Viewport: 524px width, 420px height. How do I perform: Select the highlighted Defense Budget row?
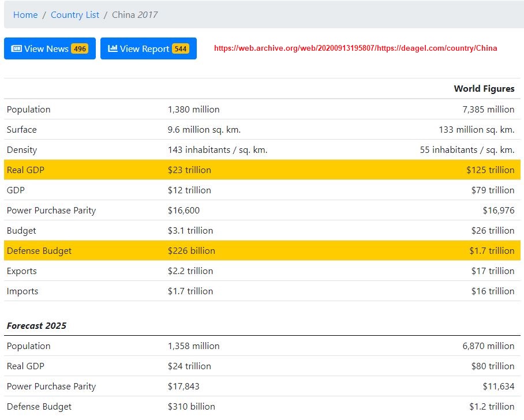(262, 250)
